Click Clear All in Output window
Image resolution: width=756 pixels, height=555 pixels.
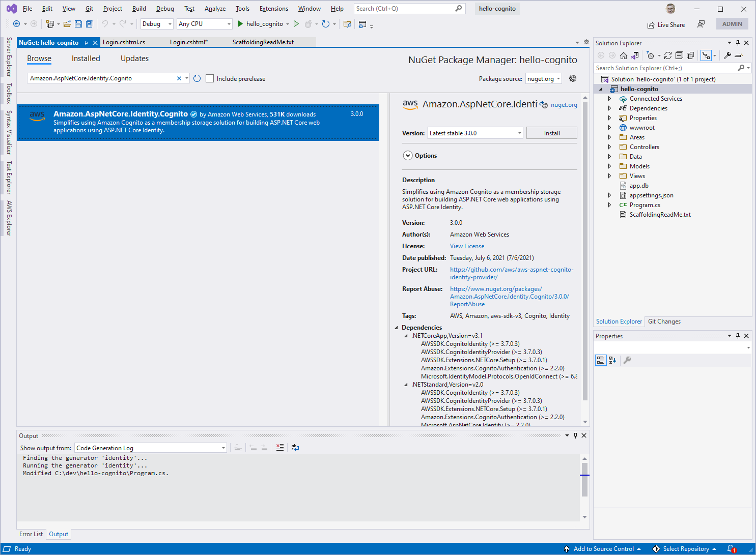point(280,448)
